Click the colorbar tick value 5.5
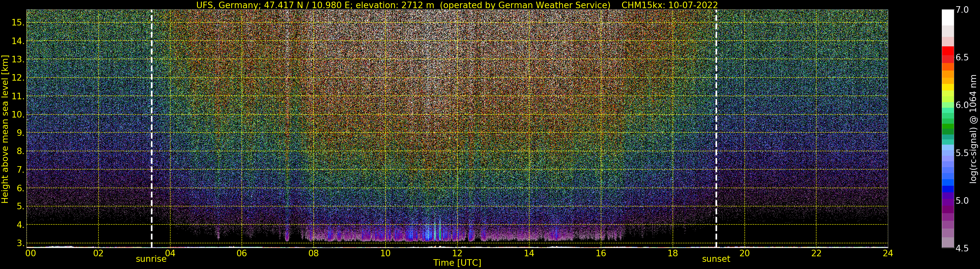The width and height of the screenshot is (980, 269). 962,153
